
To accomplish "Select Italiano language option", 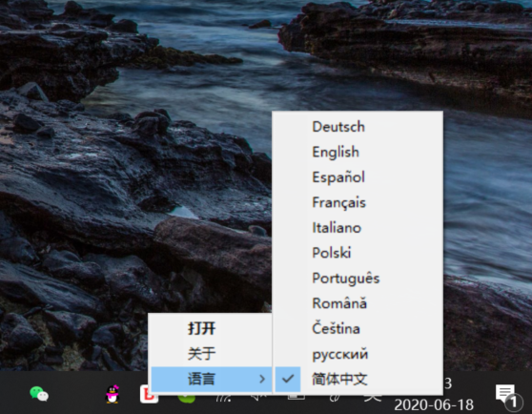I will pos(358,227).
